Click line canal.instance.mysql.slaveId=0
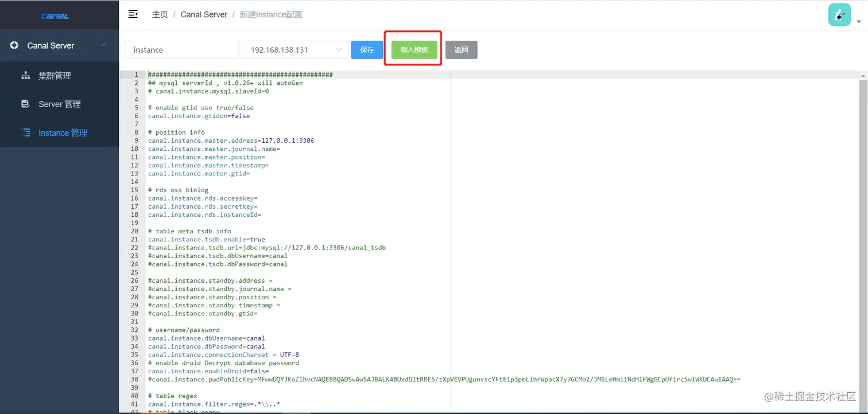 pos(208,91)
